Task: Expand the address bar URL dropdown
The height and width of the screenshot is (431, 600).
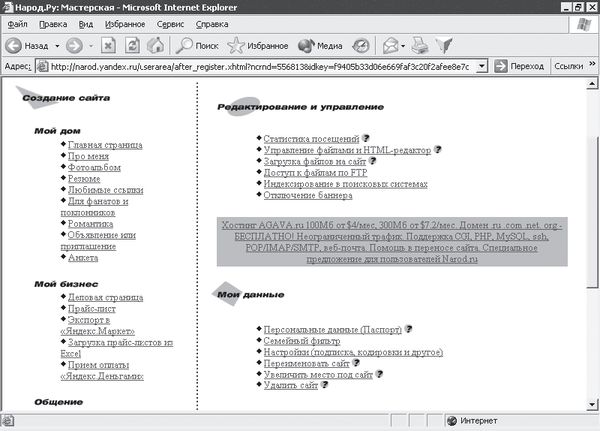Action: click(482, 66)
